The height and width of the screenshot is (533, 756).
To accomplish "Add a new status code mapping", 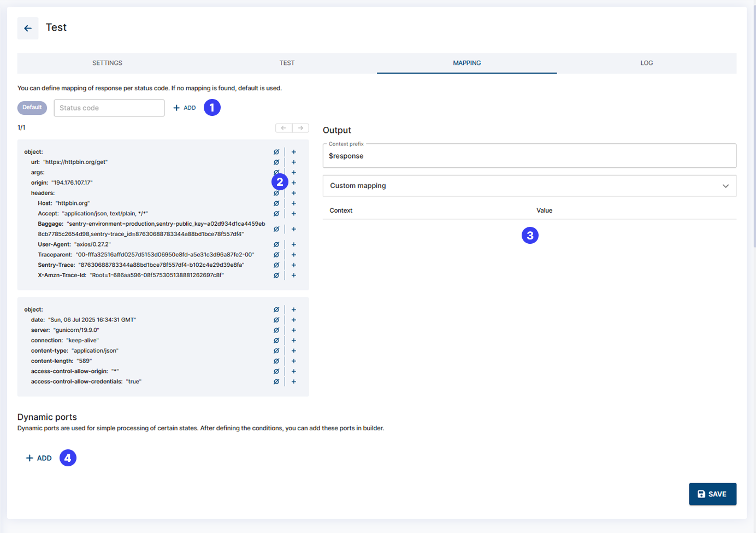I will [x=185, y=107].
